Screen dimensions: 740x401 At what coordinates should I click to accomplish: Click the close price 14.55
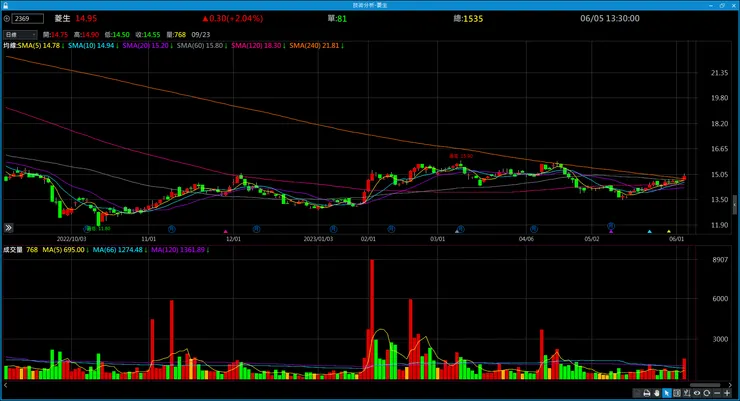pos(151,34)
